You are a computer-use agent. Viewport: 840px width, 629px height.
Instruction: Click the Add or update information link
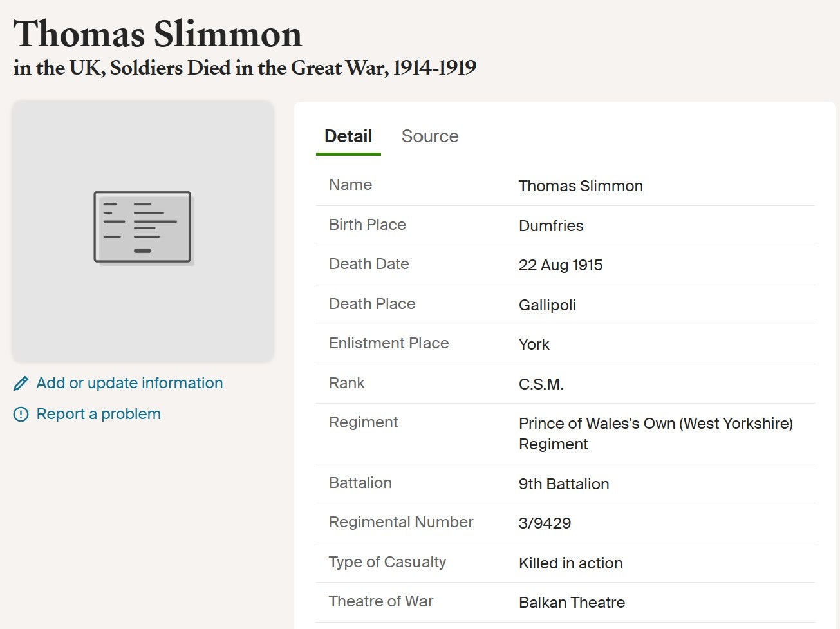pyautogui.click(x=129, y=382)
